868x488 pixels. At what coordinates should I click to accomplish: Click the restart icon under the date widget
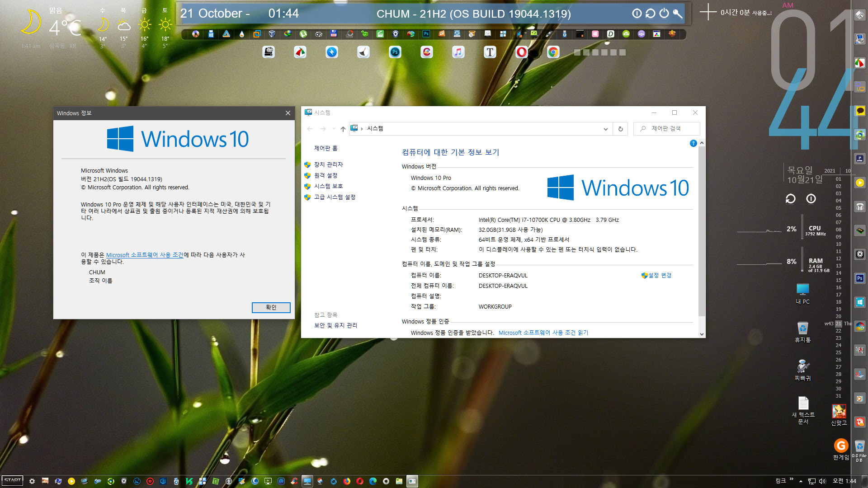(791, 199)
